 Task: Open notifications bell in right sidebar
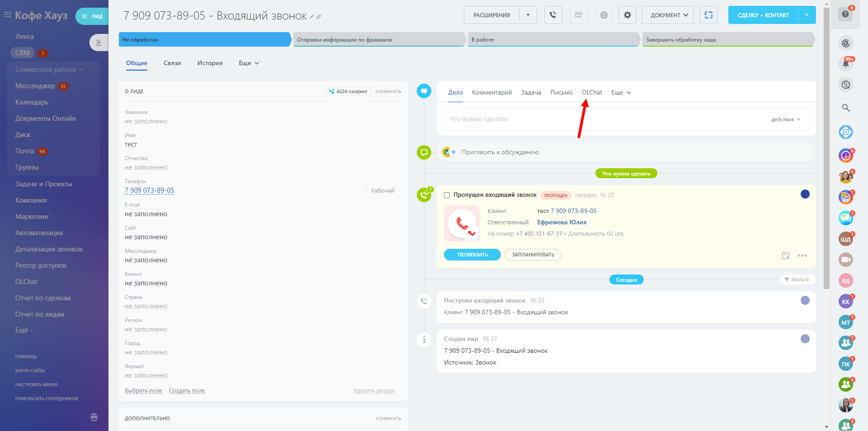coord(845,64)
